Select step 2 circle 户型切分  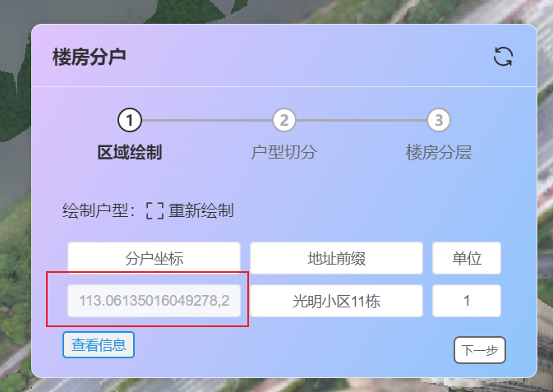pyautogui.click(x=284, y=120)
